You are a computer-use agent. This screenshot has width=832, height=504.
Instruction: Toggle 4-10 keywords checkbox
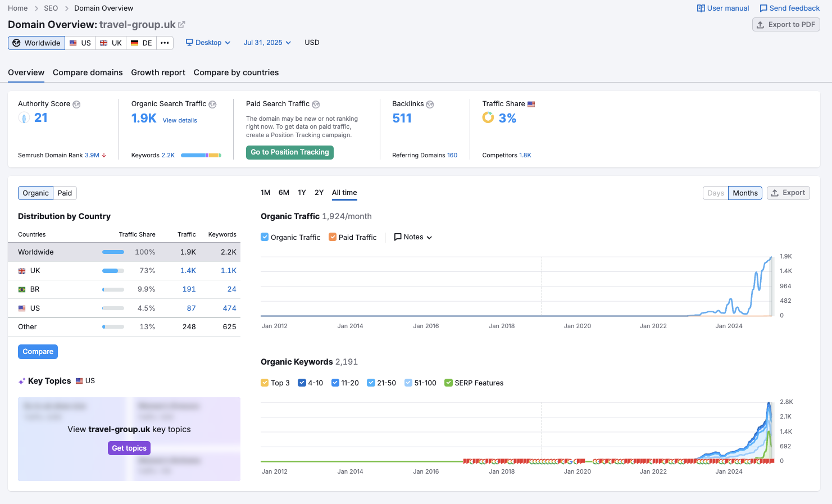[302, 383]
